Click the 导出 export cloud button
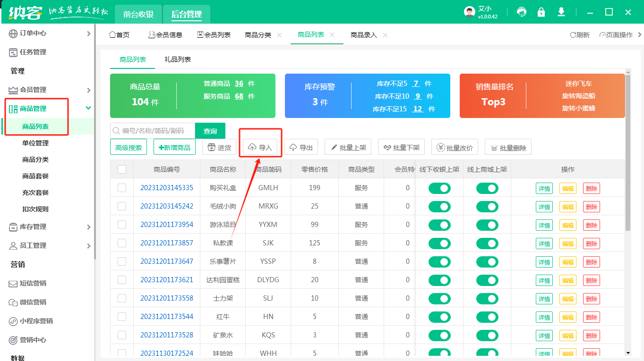The width and height of the screenshot is (644, 361). [x=301, y=147]
